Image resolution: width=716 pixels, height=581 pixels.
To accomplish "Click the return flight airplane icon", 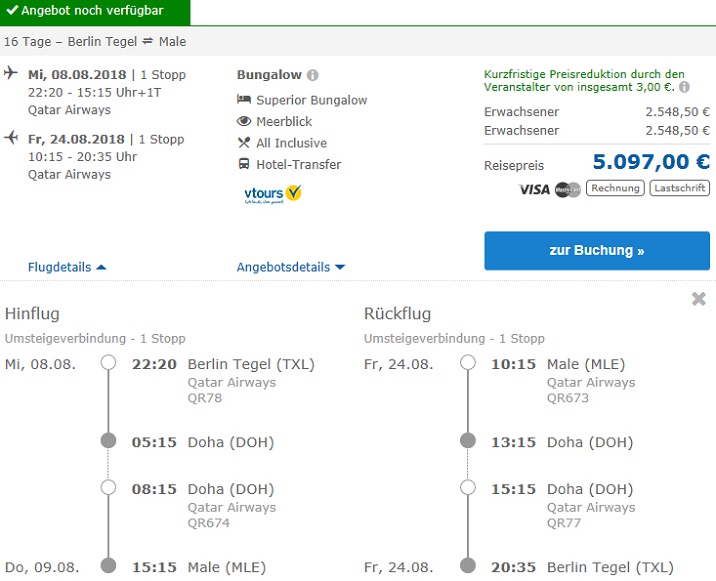I will point(11,138).
